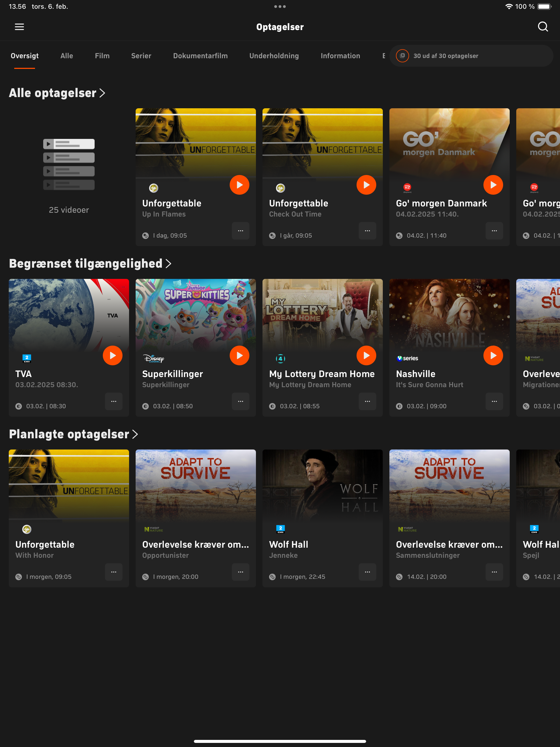560x747 pixels.
Task: Open options for Wolf Hall Jenneke
Action: [367, 572]
